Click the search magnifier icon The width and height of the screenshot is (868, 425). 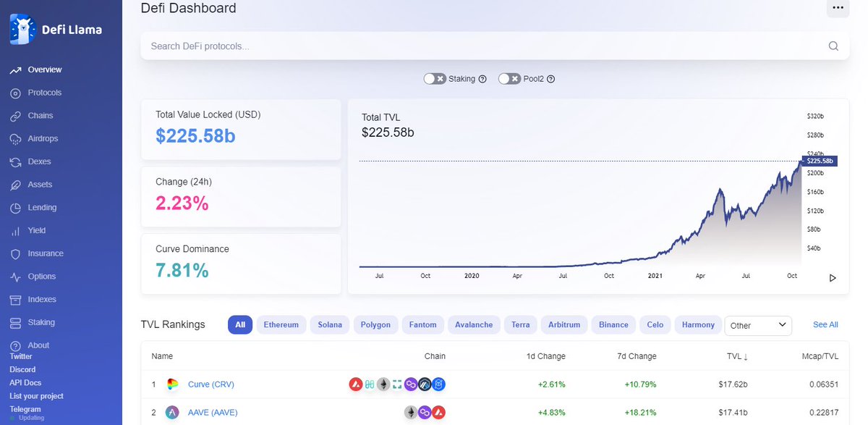coord(833,46)
